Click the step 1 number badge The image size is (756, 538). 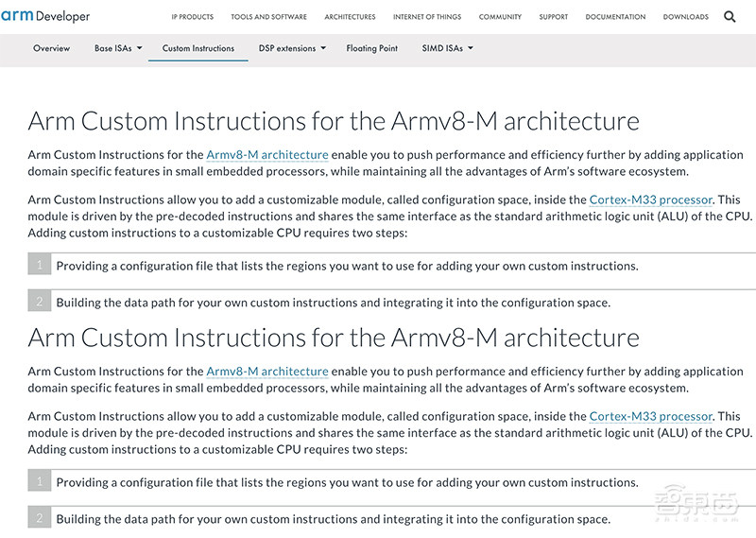tap(40, 266)
